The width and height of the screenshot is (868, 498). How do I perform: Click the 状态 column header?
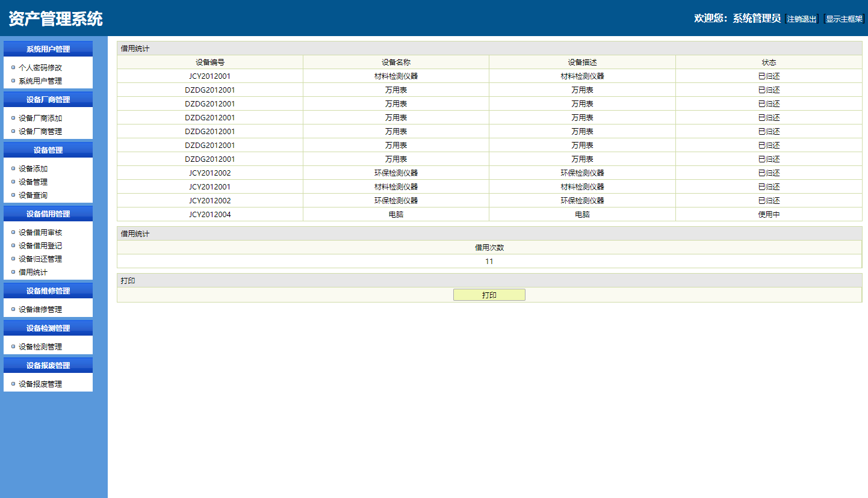coord(769,63)
